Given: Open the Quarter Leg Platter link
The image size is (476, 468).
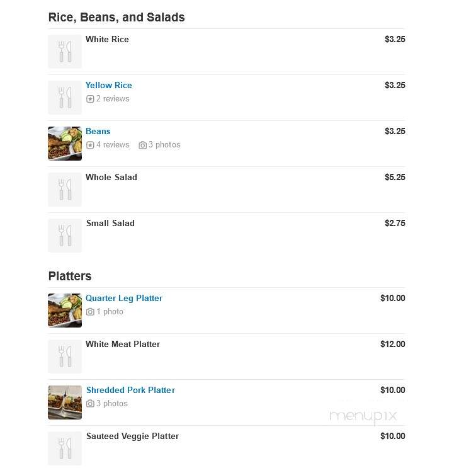Looking at the screenshot, I should [124, 298].
